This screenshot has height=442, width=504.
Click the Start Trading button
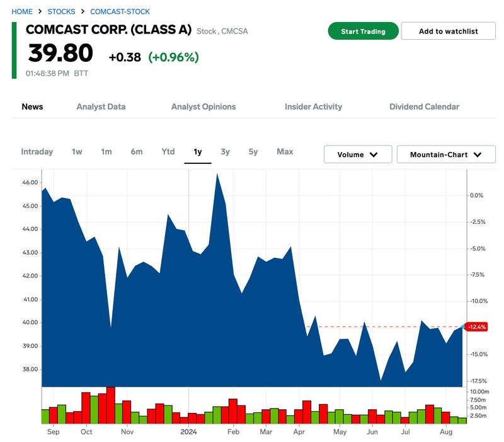point(364,31)
